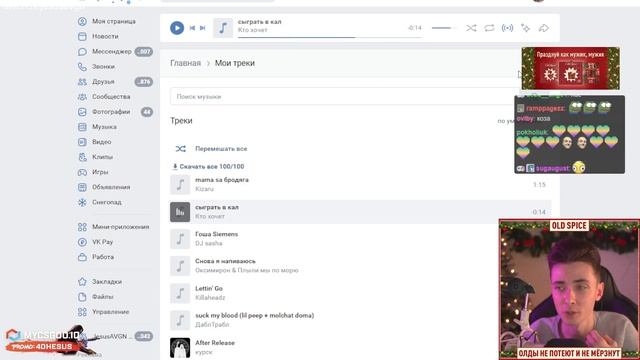Click the recommendations sparkle icon in player
This screenshot has height=360, width=640.
(x=525, y=28)
